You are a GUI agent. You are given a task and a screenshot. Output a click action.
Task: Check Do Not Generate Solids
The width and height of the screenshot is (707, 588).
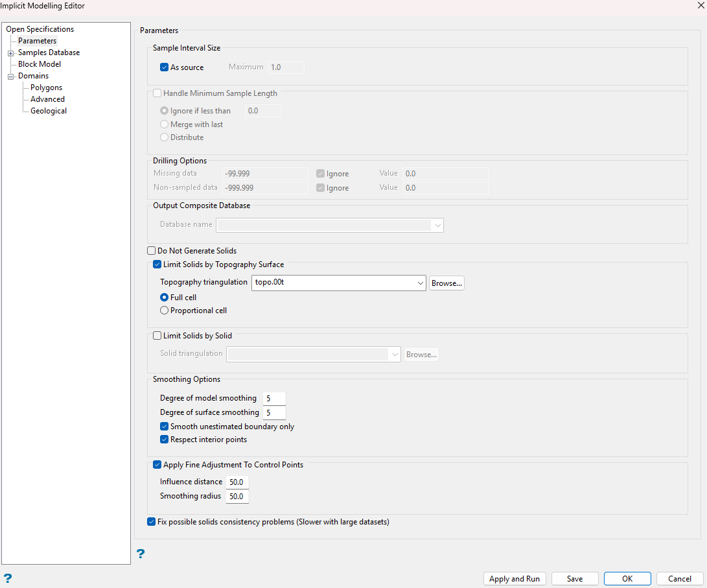(152, 251)
